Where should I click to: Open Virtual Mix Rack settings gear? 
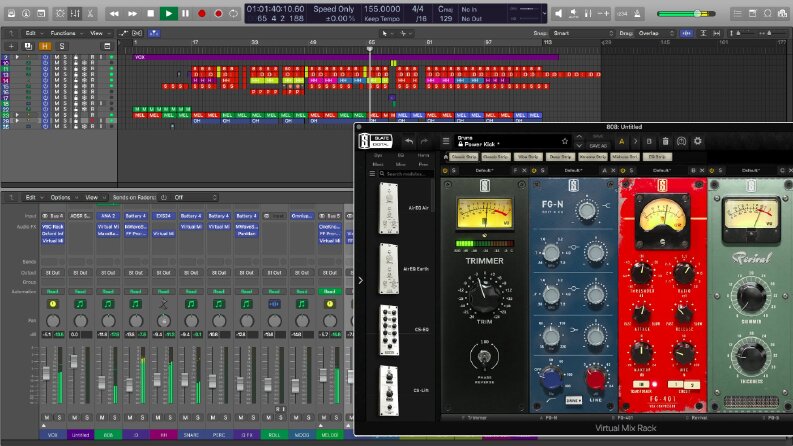coord(698,142)
